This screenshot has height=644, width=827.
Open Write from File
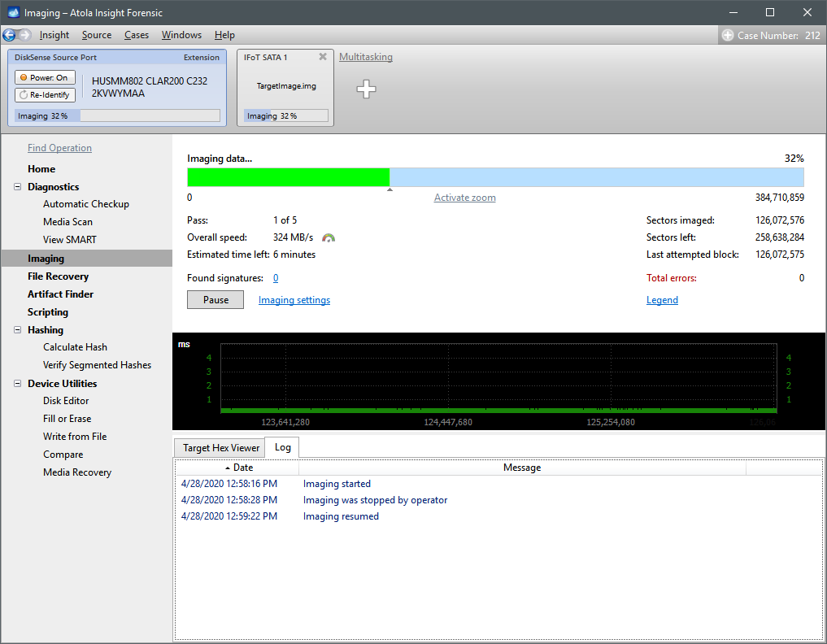click(x=75, y=437)
